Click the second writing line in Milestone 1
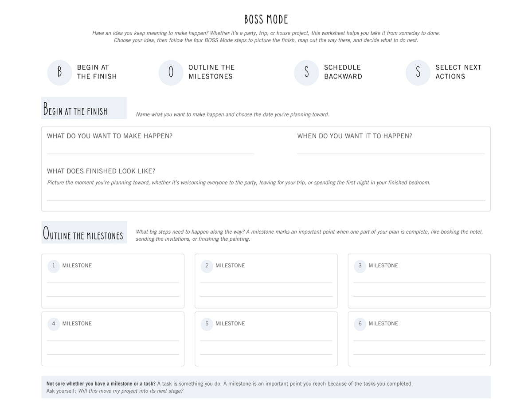Screen dimensions: 532x411 click(113, 296)
